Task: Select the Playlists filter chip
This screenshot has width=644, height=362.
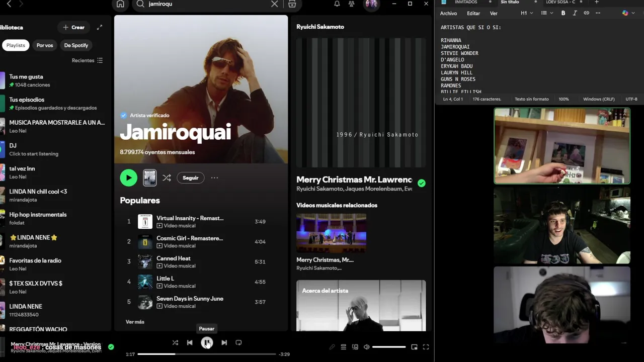Action: (x=16, y=45)
